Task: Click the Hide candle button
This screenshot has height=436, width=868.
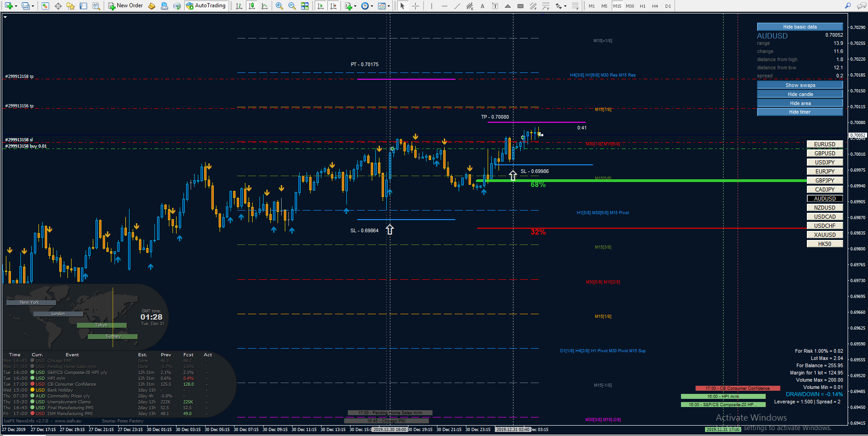Action: coord(800,94)
